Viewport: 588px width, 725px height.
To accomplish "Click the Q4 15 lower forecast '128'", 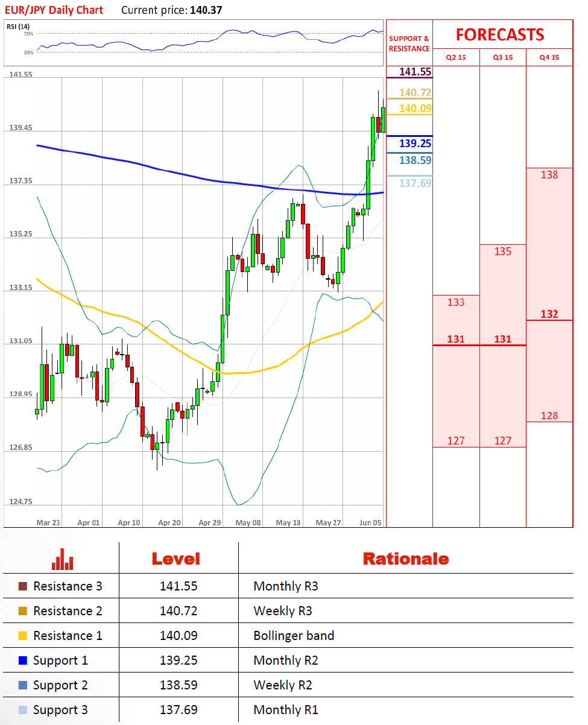I will 549,416.
